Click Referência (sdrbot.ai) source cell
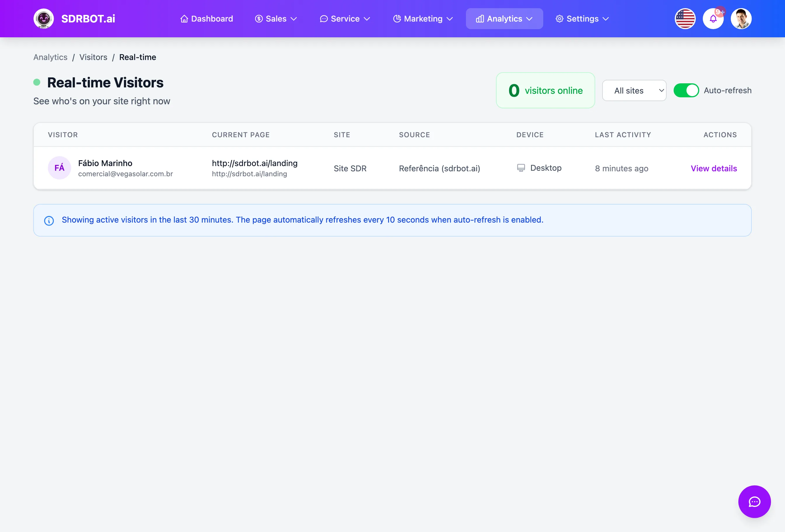This screenshot has height=532, width=785. 439,168
